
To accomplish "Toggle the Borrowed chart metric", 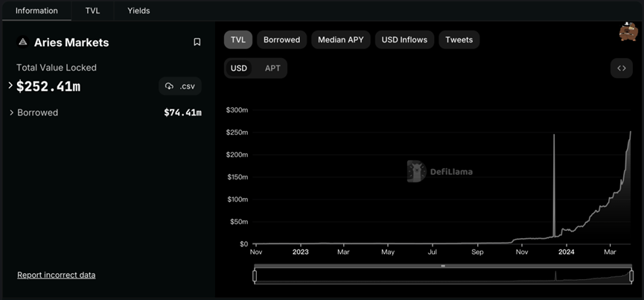I will 281,39.
